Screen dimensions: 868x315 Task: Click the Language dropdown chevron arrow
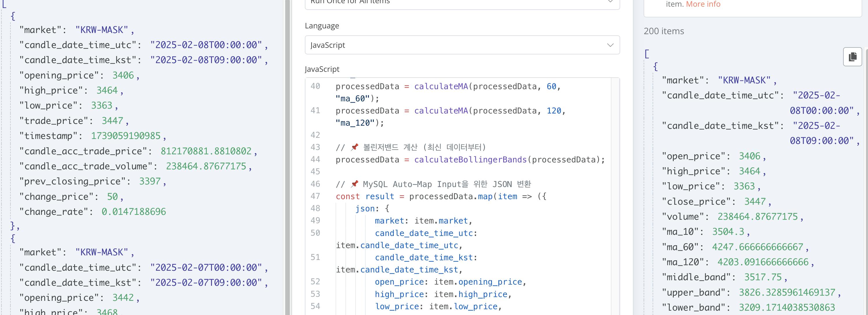(x=610, y=45)
